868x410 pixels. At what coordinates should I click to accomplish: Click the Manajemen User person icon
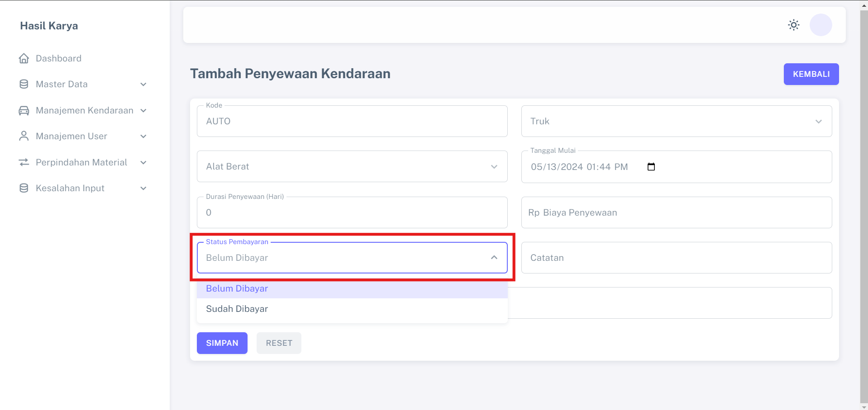tap(24, 136)
